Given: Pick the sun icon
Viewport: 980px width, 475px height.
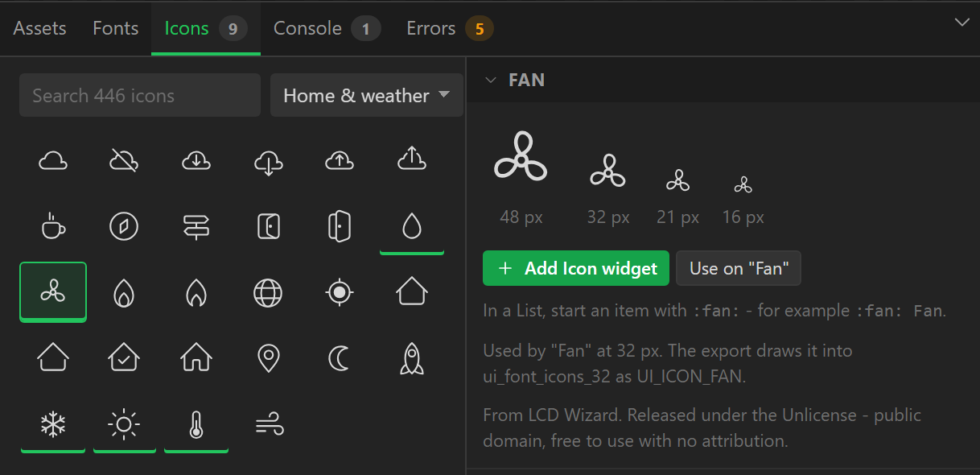Looking at the screenshot, I should 124,423.
